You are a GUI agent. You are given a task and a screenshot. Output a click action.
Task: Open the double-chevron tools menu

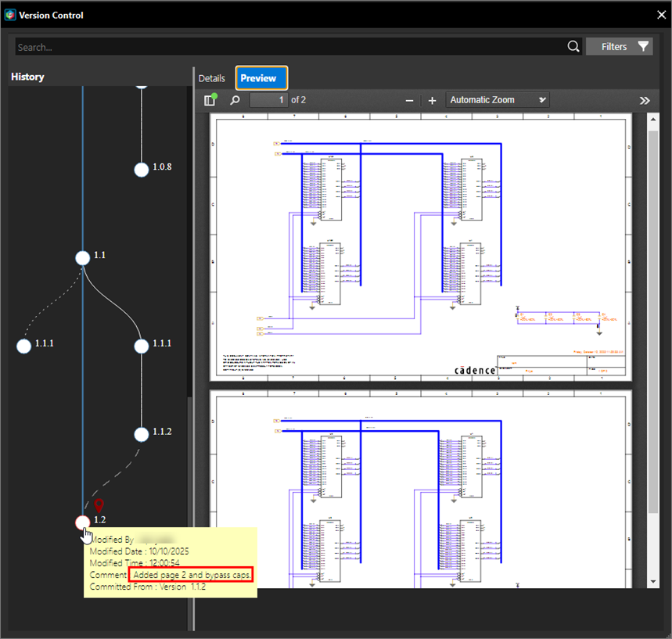[x=645, y=100]
